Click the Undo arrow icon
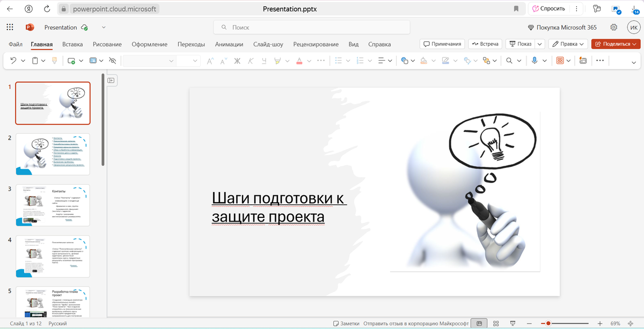 tap(13, 61)
